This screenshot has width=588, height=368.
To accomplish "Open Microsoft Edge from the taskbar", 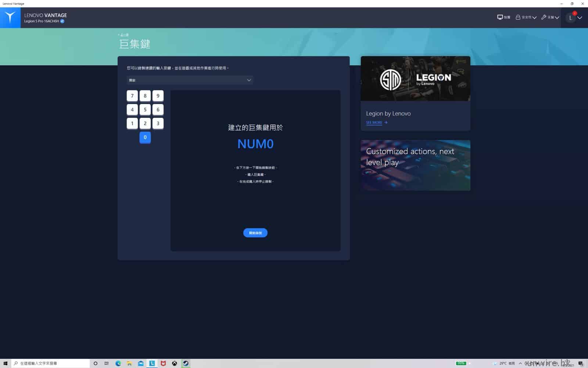I will click(118, 363).
